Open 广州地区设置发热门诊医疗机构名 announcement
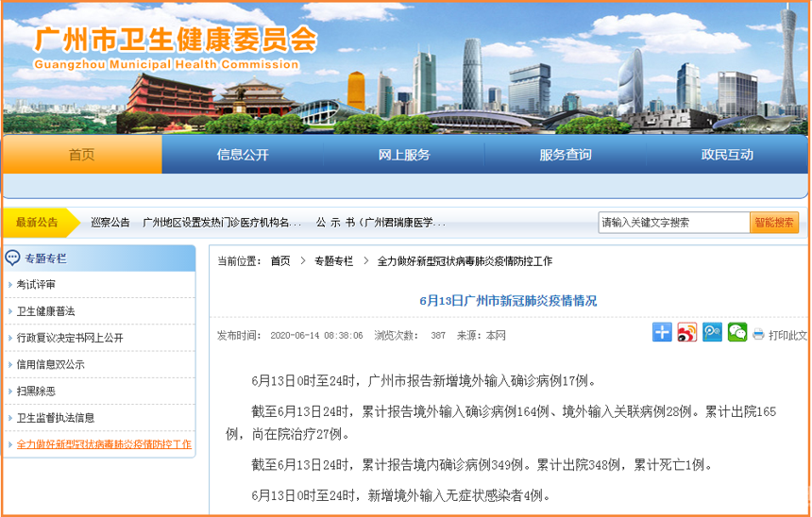812x517 pixels. click(x=222, y=223)
